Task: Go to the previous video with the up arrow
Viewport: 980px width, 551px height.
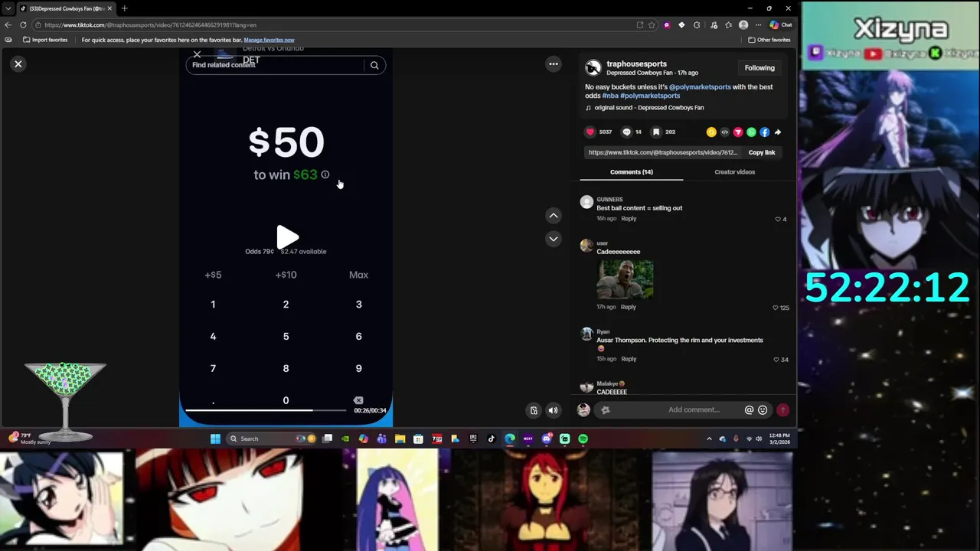Action: click(554, 216)
